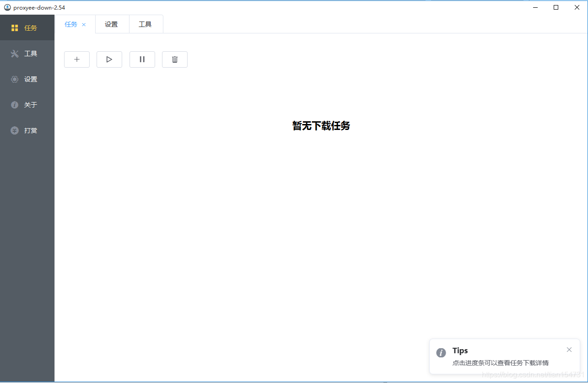This screenshot has width=588, height=383.
Task: Close the 任务 tab with its x
Action: click(84, 25)
